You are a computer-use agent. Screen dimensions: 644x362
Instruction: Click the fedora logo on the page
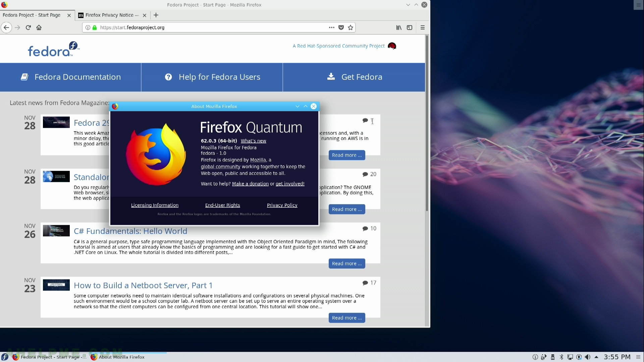54,49
